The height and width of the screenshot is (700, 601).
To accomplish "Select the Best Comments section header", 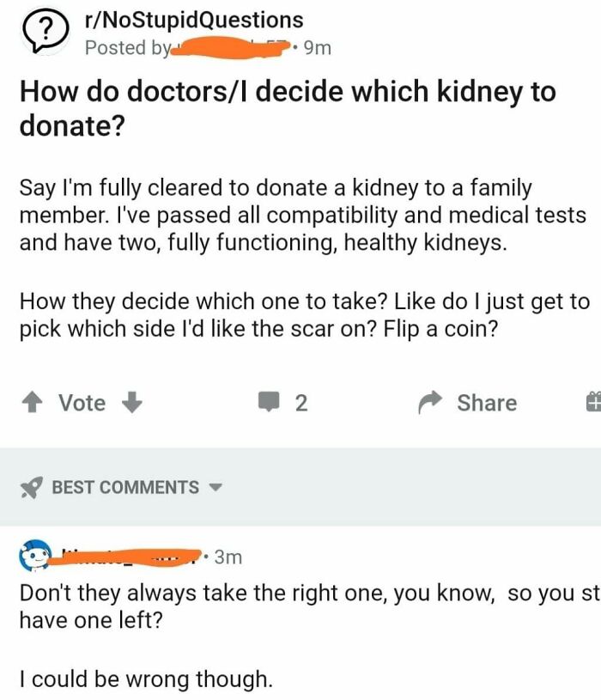I will [129, 486].
